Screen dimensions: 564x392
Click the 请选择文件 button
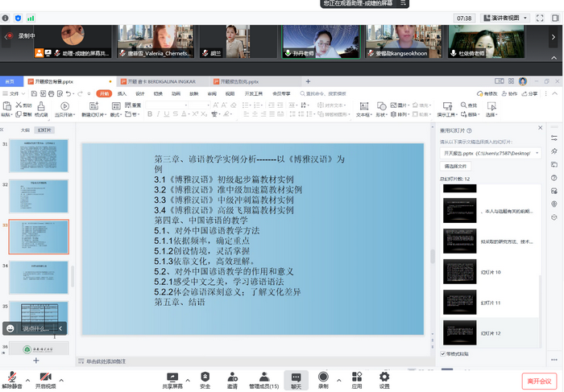pyautogui.click(x=455, y=165)
